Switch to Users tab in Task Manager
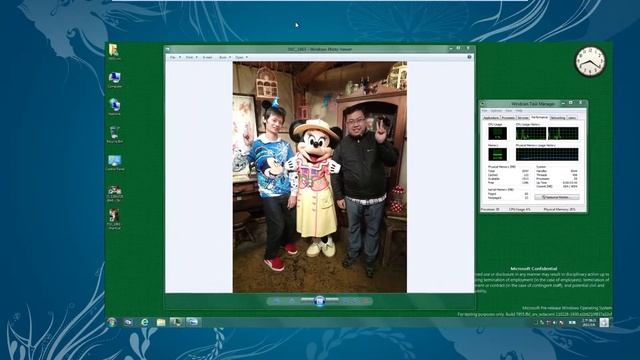640x360 pixels. click(572, 118)
